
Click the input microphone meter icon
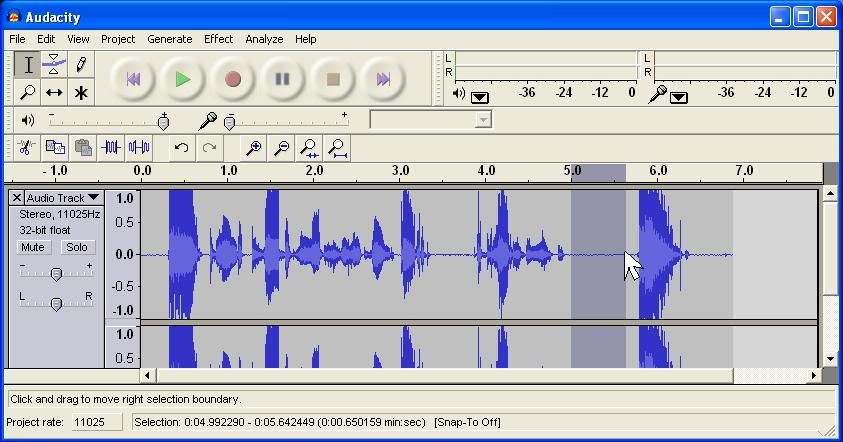click(x=657, y=94)
